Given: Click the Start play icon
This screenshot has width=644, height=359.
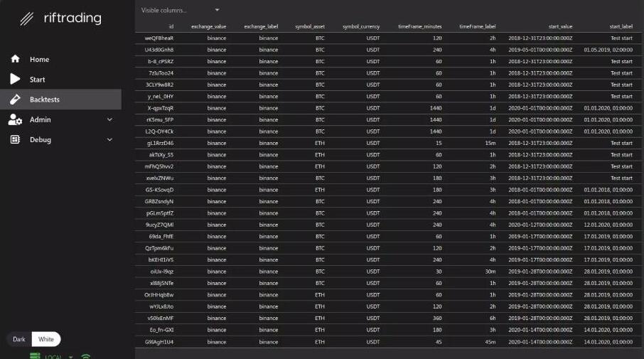Looking at the screenshot, I should click(15, 79).
